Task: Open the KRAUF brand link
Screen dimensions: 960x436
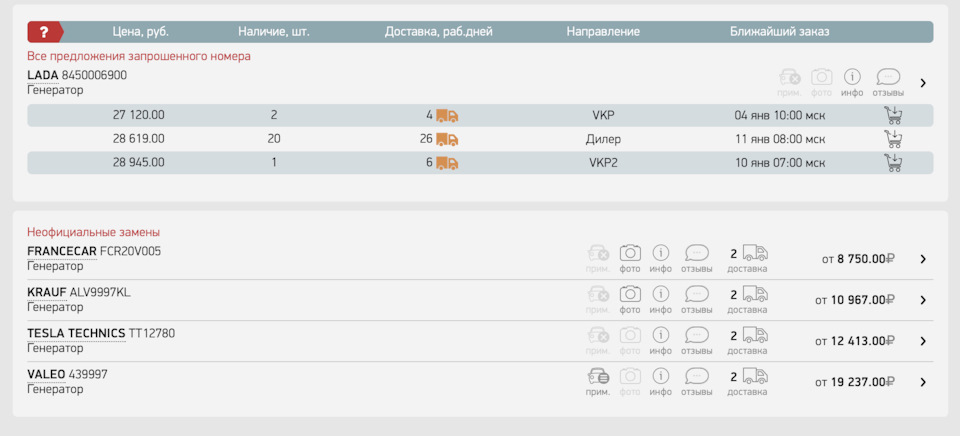Action: point(46,292)
